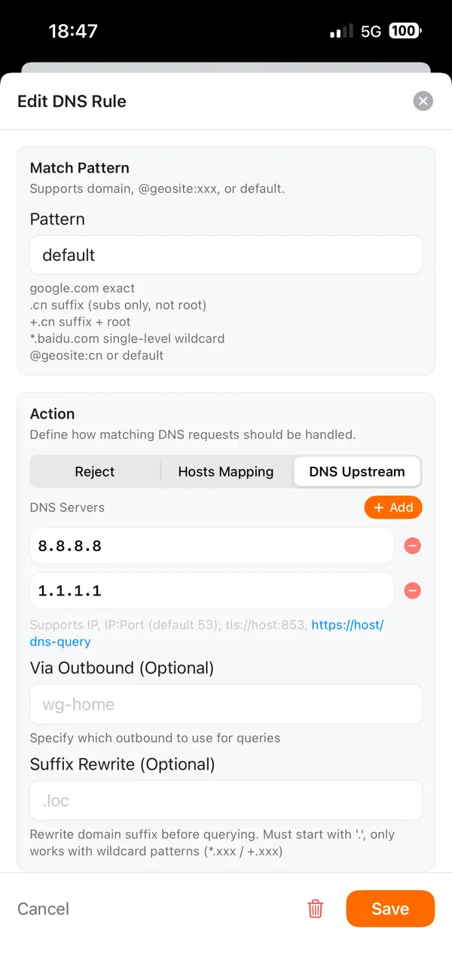
Task: Close the Edit DNS Rule sheet
Action: click(x=423, y=100)
